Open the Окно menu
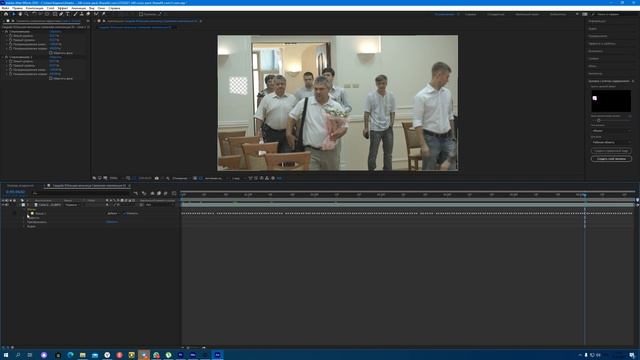The image size is (640, 360). coord(101,8)
